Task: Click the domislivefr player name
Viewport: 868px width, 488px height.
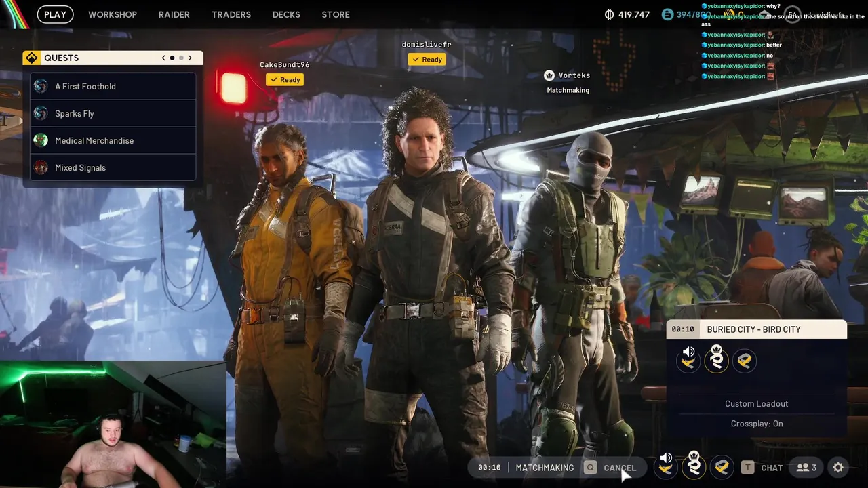Action: [x=427, y=45]
